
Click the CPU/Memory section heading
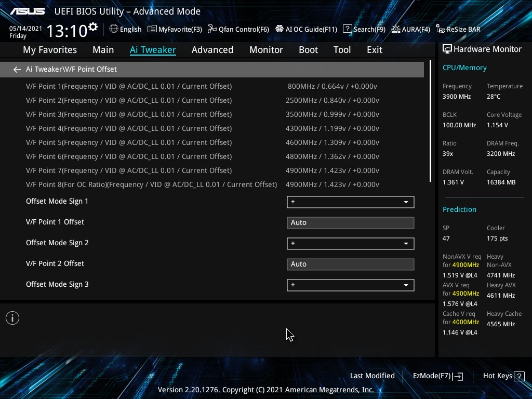464,68
